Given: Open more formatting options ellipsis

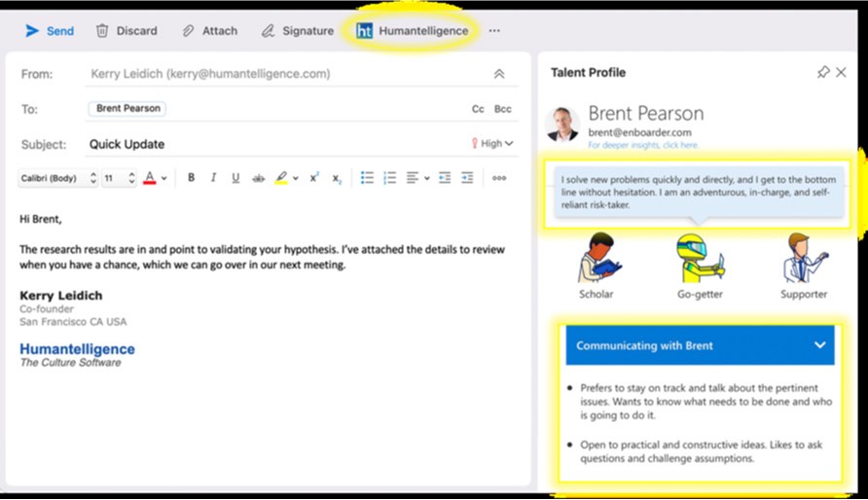Looking at the screenshot, I should (499, 178).
